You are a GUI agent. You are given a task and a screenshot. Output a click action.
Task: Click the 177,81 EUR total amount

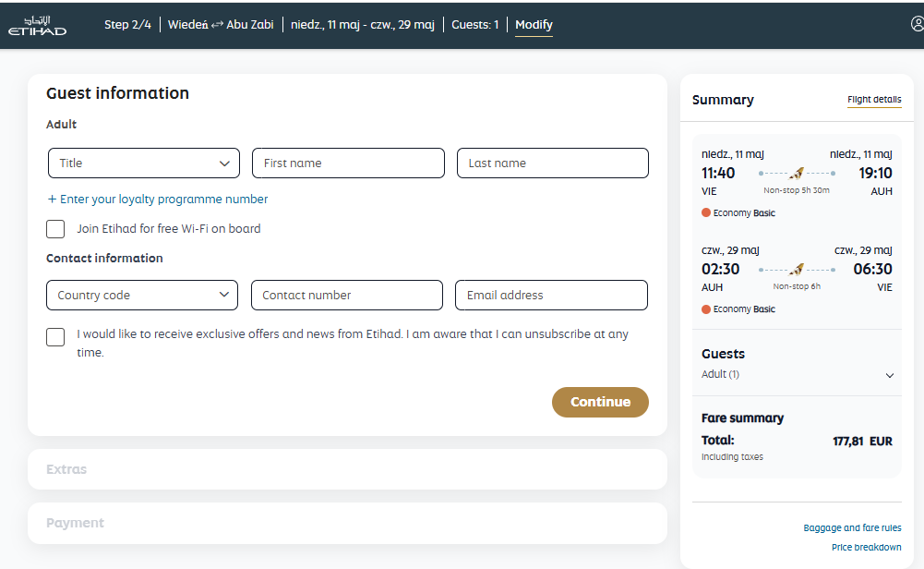(x=863, y=441)
